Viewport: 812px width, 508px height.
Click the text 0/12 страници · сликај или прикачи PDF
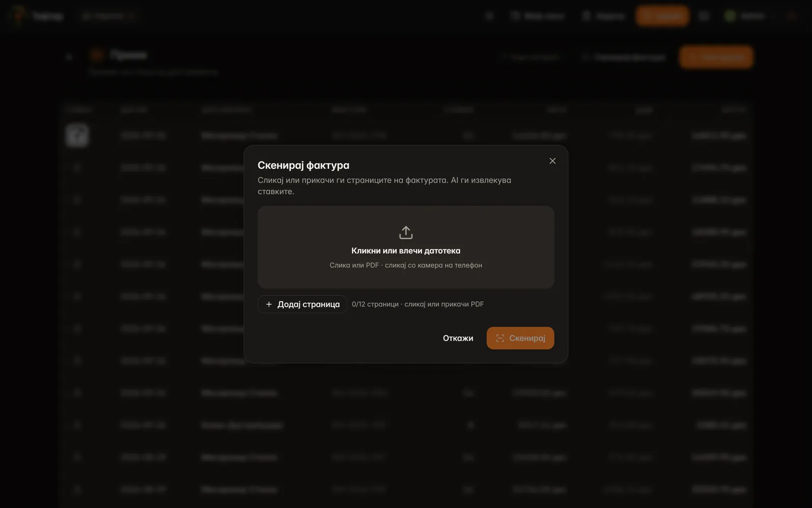click(x=418, y=304)
